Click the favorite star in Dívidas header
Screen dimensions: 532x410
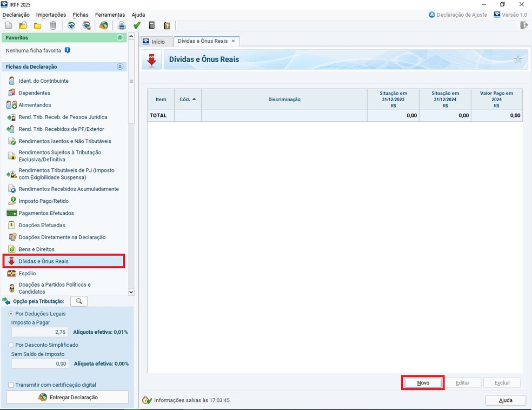tap(518, 59)
